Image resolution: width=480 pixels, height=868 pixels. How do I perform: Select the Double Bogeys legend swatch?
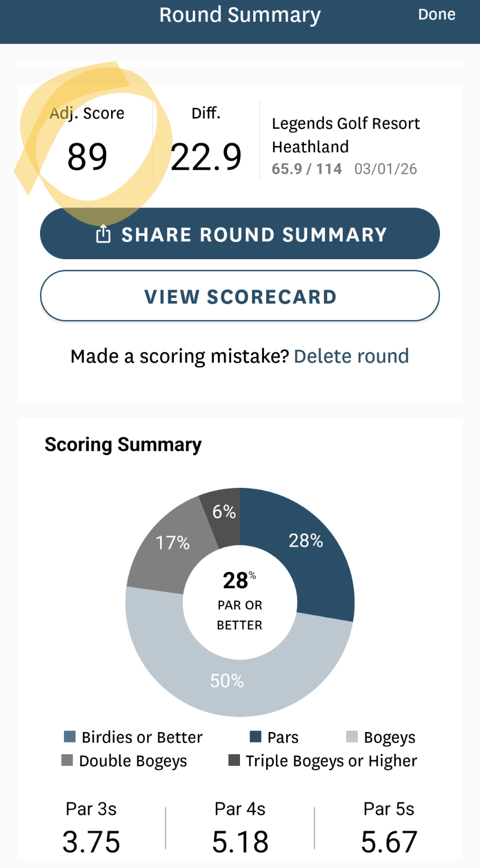tap(67, 760)
